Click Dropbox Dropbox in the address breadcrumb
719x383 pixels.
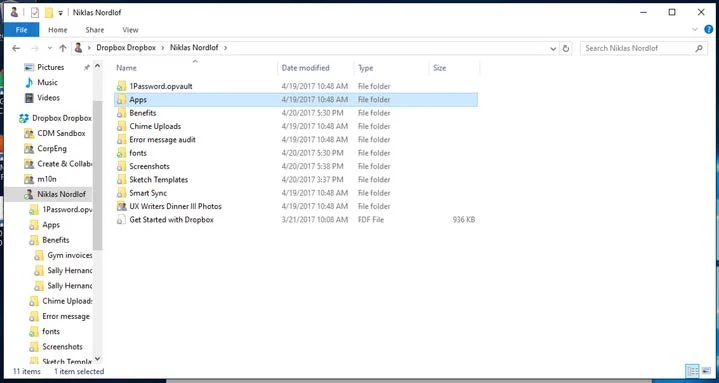(x=126, y=48)
